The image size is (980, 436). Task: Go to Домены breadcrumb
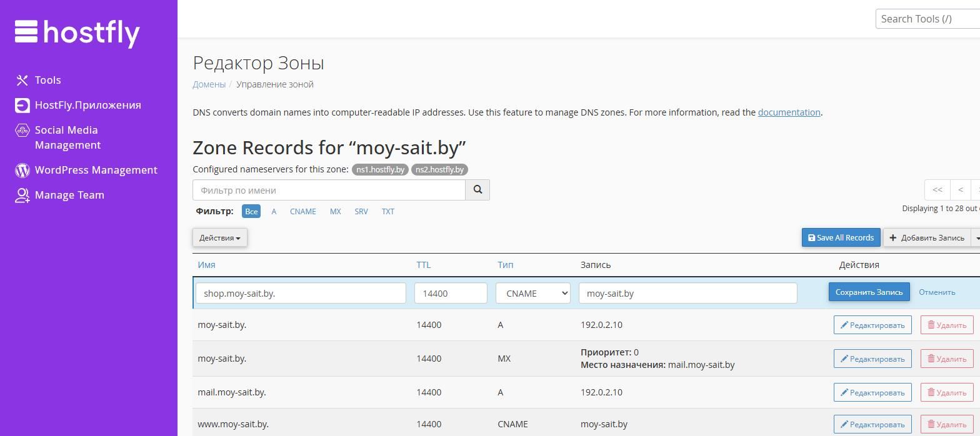(x=209, y=84)
